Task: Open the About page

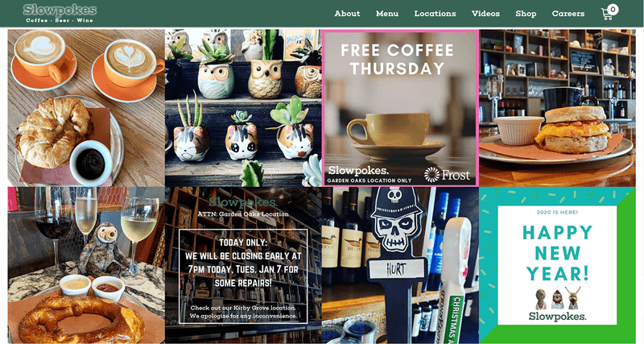Action: coord(347,14)
